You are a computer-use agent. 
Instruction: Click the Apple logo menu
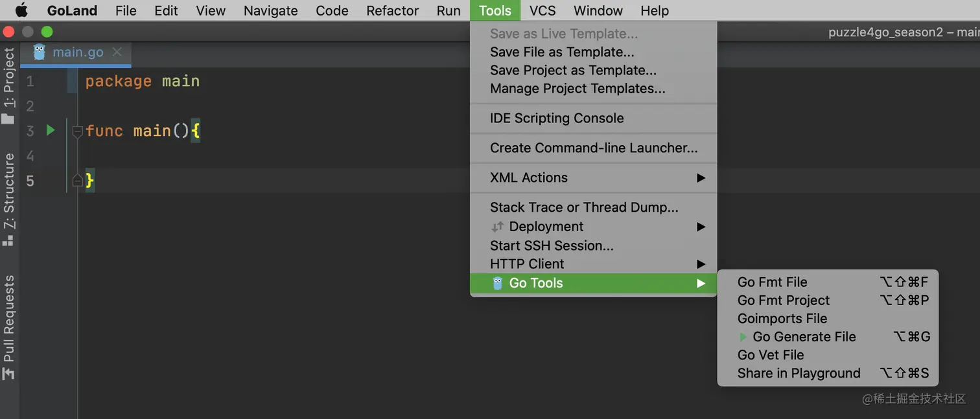coord(21,10)
